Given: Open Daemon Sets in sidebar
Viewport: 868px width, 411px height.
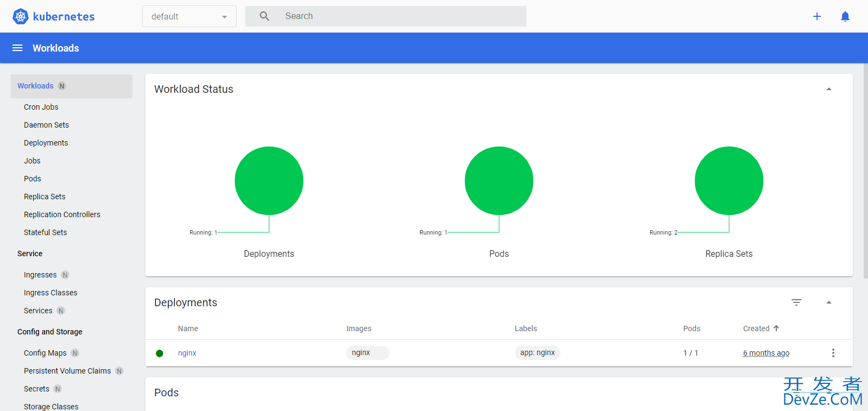Looking at the screenshot, I should click(46, 125).
